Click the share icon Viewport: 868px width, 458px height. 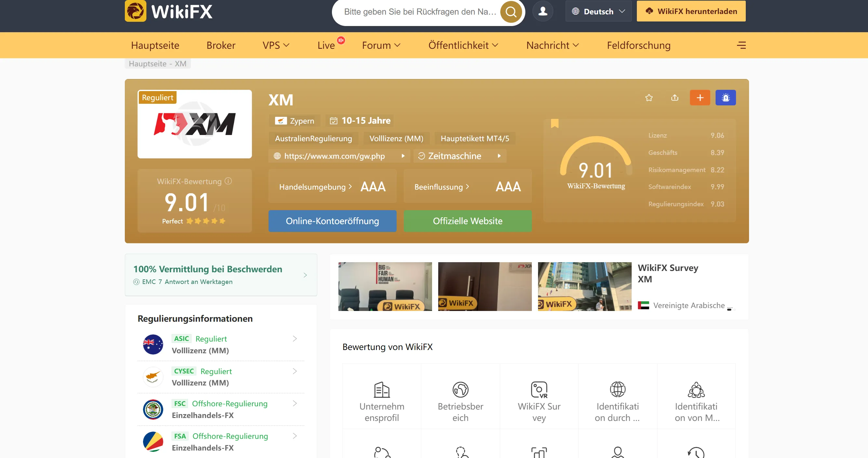pos(675,98)
